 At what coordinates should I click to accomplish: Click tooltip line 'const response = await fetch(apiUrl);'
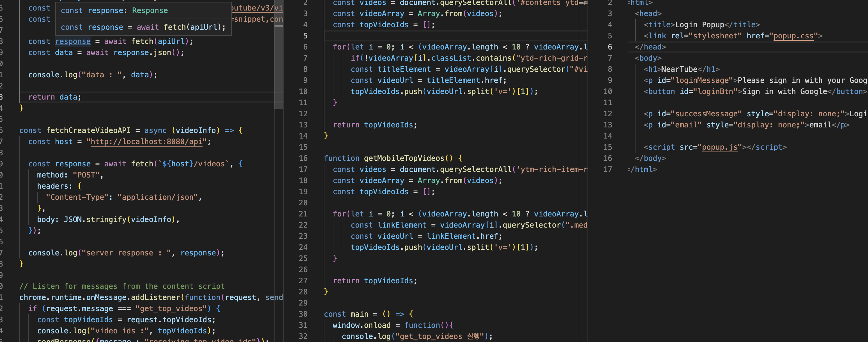pyautogui.click(x=143, y=27)
